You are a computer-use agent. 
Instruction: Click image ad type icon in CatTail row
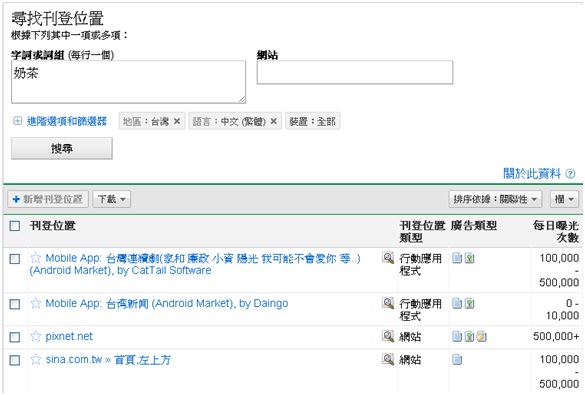coord(469,258)
